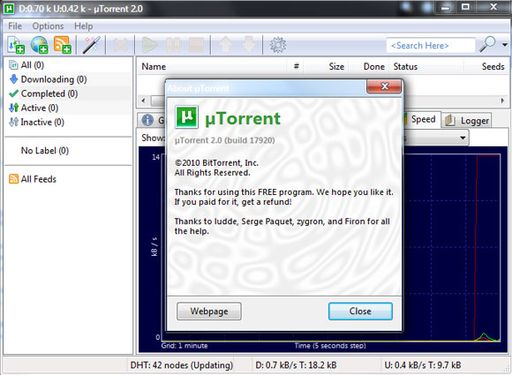The height and width of the screenshot is (375, 512).
Task: Click the Stop torrent icon
Action: click(x=196, y=45)
